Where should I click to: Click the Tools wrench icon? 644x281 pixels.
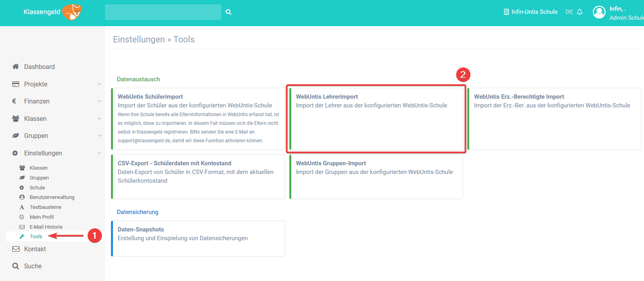(x=22, y=237)
